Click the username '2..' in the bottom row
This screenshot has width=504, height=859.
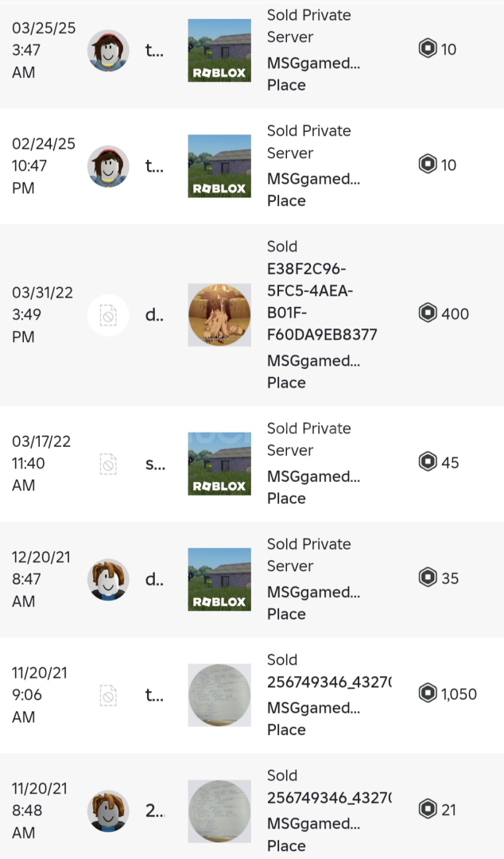click(x=154, y=810)
